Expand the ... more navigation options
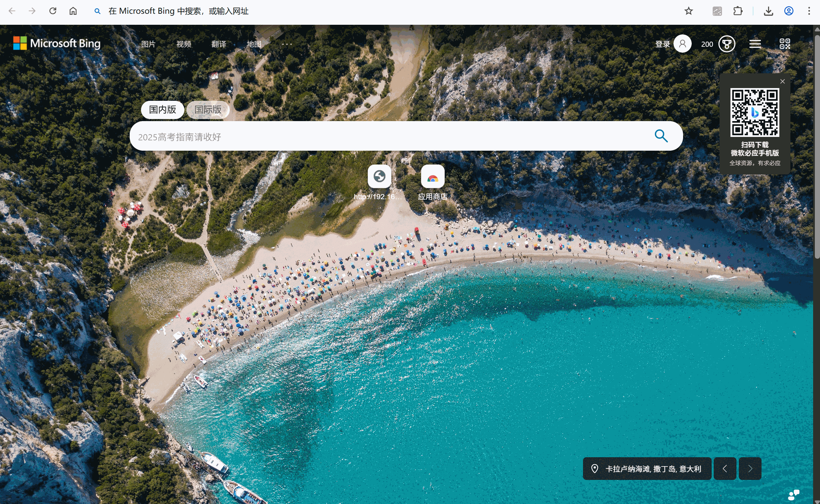The width and height of the screenshot is (820, 504). point(287,44)
